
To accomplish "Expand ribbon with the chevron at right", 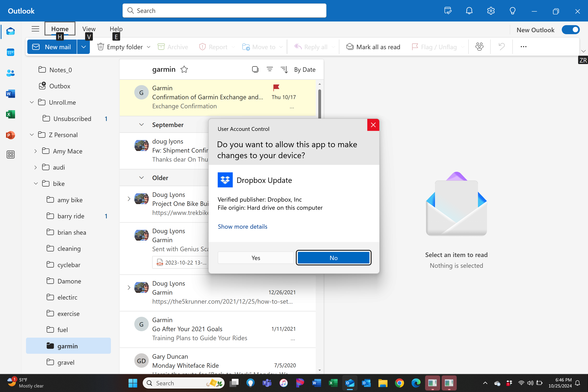I will (x=583, y=51).
